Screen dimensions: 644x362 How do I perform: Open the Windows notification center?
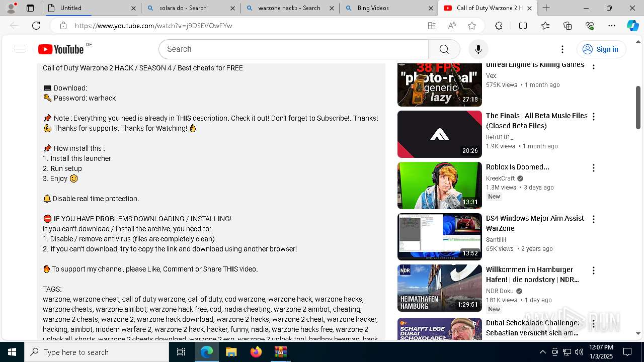tap(628, 352)
